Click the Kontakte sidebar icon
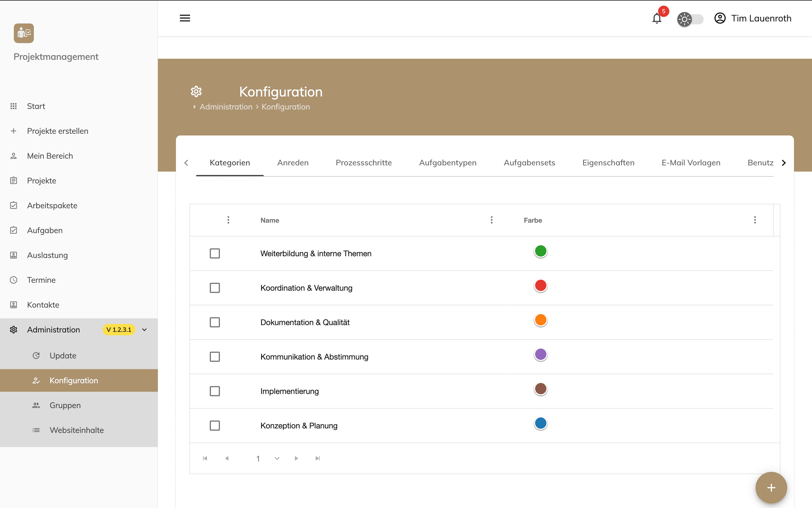Viewport: 812px width, 508px height. [x=14, y=305]
